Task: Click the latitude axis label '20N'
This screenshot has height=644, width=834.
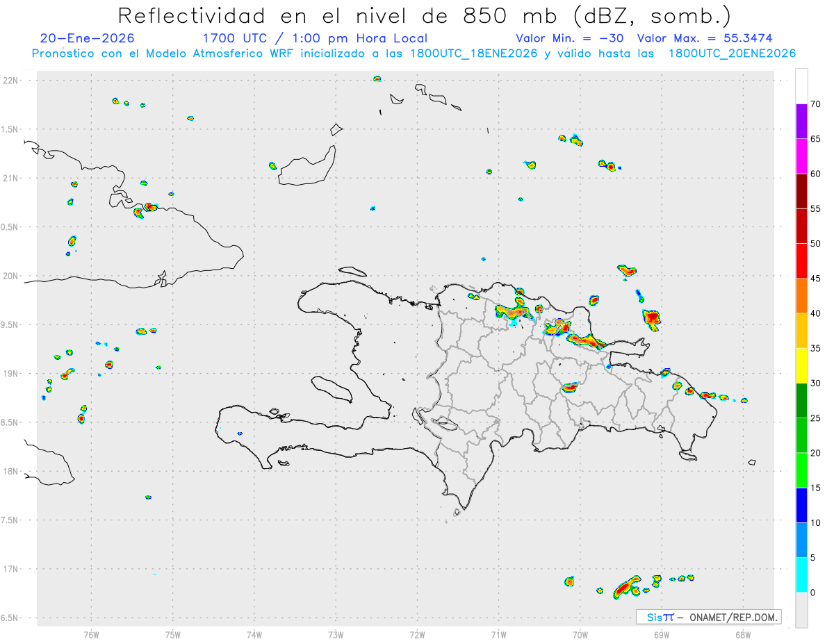Action: tap(12, 276)
